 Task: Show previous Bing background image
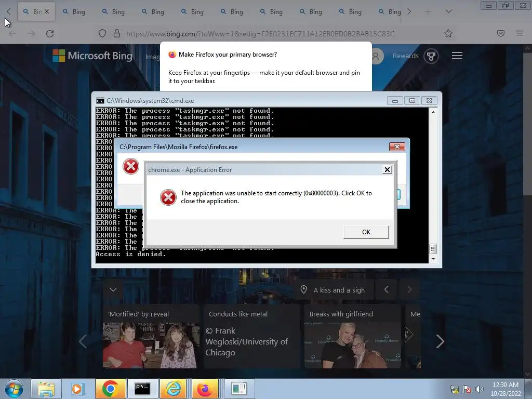click(x=386, y=289)
